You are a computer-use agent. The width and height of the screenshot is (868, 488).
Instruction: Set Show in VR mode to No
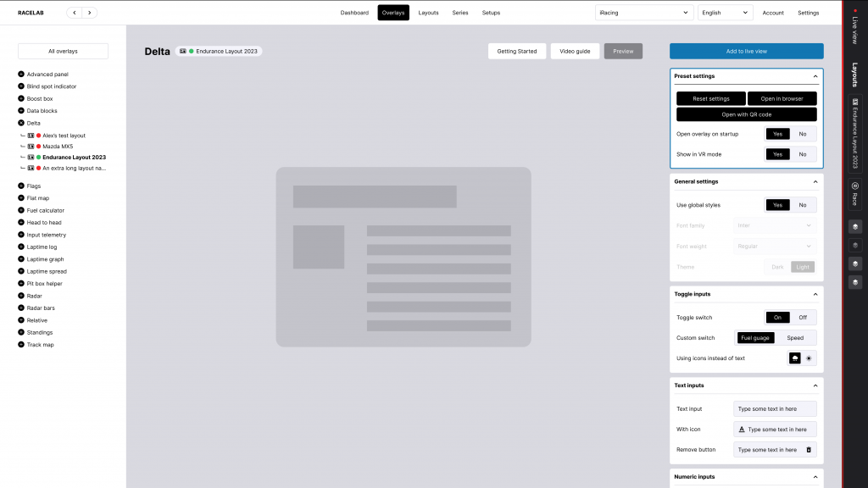803,154
